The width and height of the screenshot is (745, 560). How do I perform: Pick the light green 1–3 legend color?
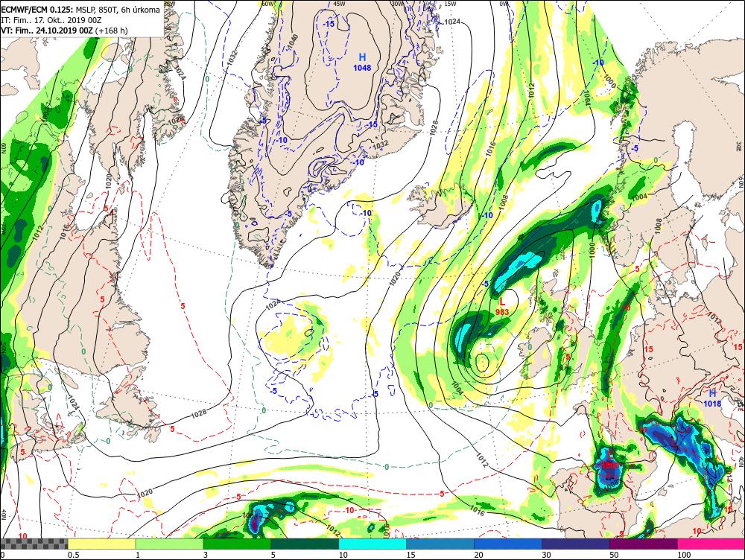coord(169,544)
